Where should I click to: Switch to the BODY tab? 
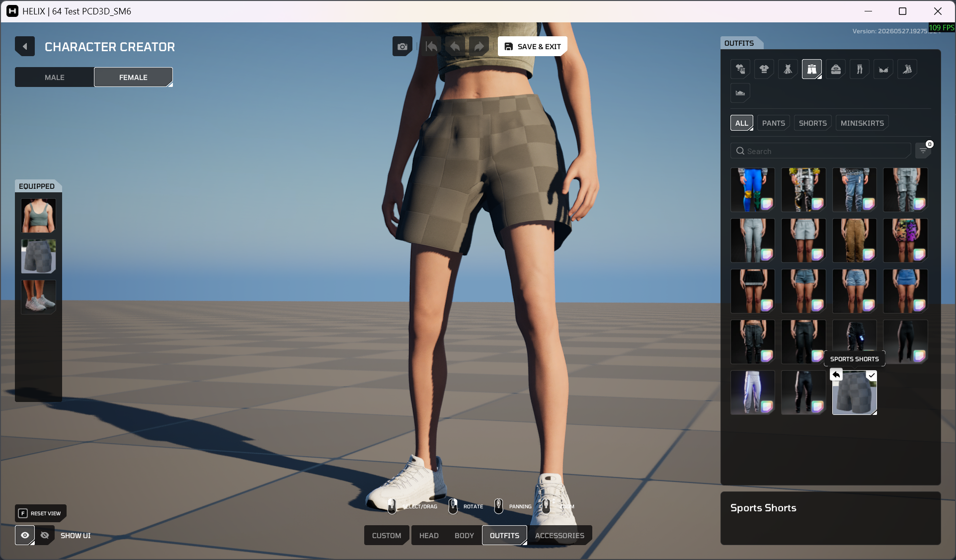464,536
